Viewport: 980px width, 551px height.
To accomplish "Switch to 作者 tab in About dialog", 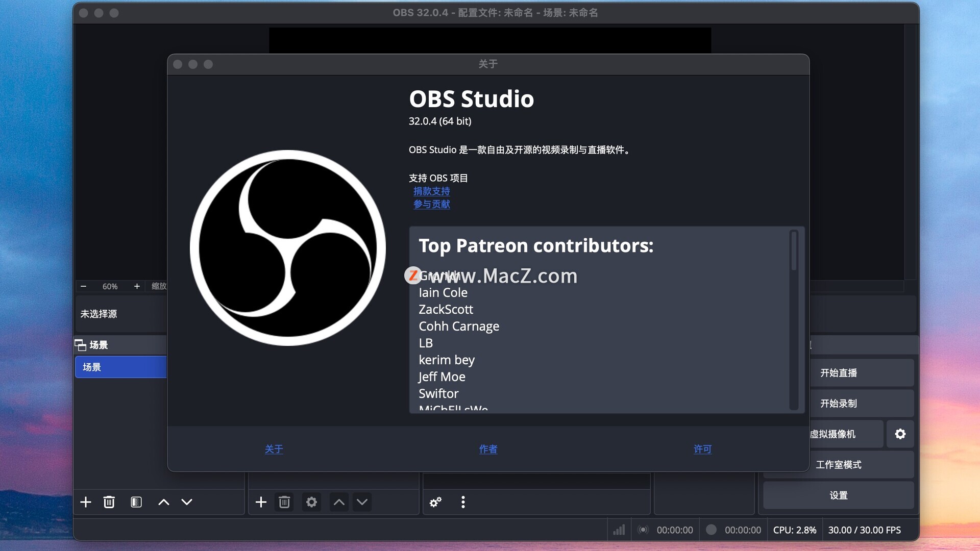I will tap(488, 449).
